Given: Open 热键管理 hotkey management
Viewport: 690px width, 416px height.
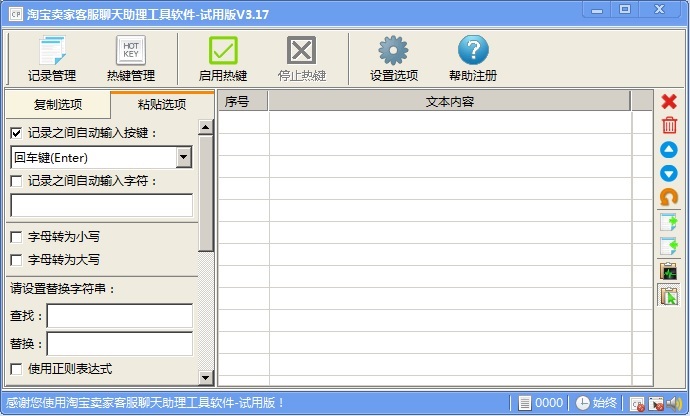Looking at the screenshot, I should [131, 59].
